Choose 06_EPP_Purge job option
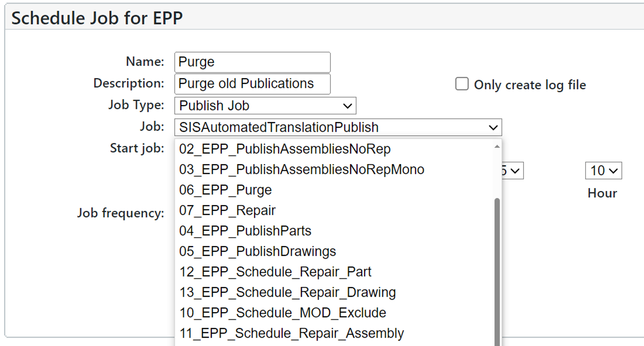The height and width of the screenshot is (346, 644). pyautogui.click(x=225, y=190)
